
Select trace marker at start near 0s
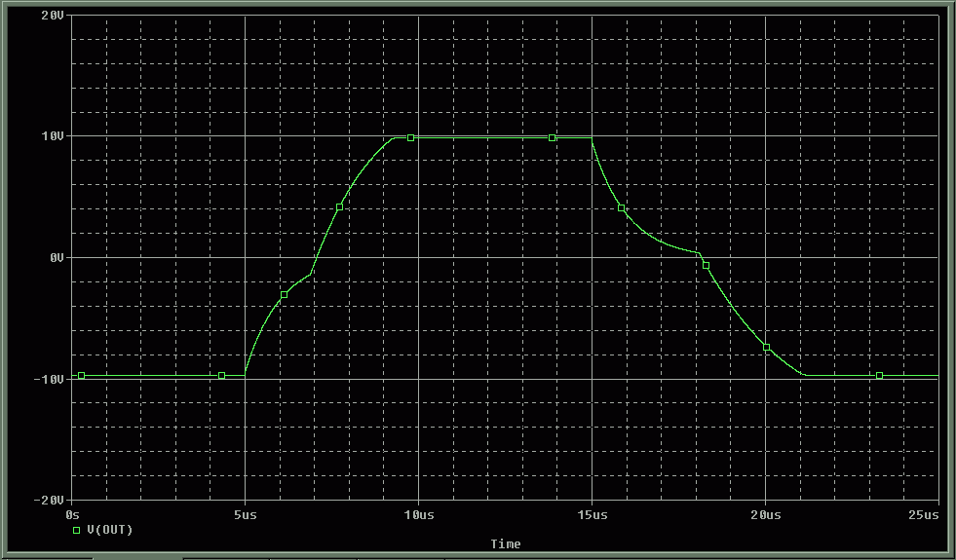(x=81, y=375)
